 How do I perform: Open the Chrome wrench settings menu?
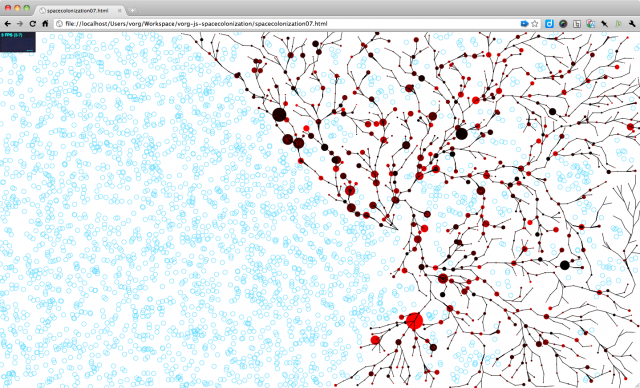(x=632, y=24)
